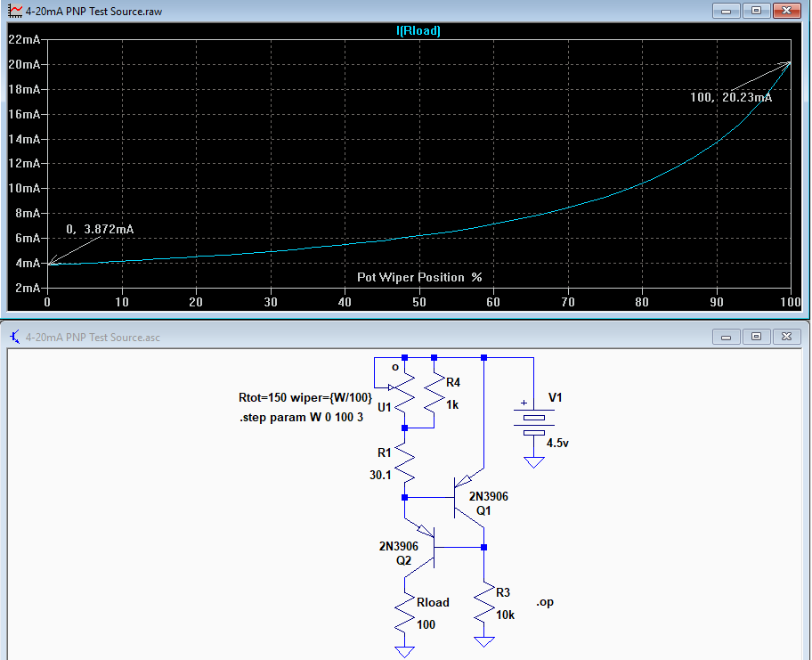The width and height of the screenshot is (812, 660).
Task: Click the waveform window title icon
Action: point(15,11)
